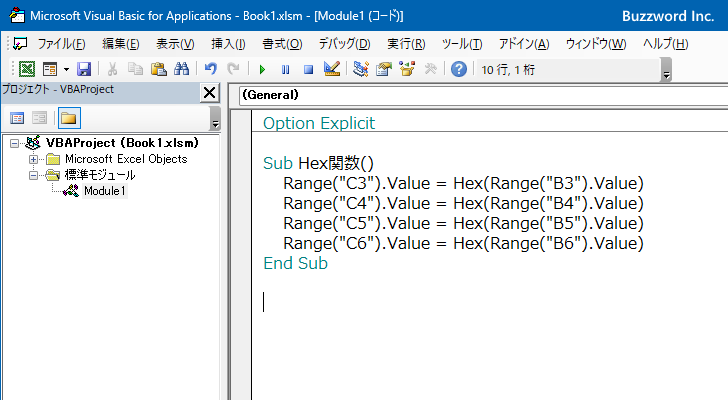Open the ツール(T) menu
The height and width of the screenshot is (400, 728).
[462, 44]
